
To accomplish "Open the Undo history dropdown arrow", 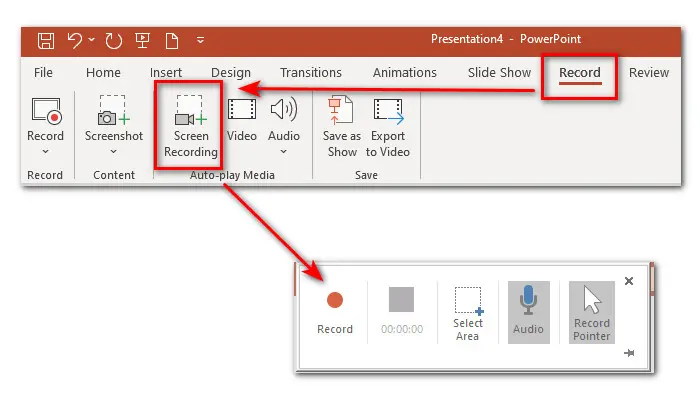I will (92, 40).
